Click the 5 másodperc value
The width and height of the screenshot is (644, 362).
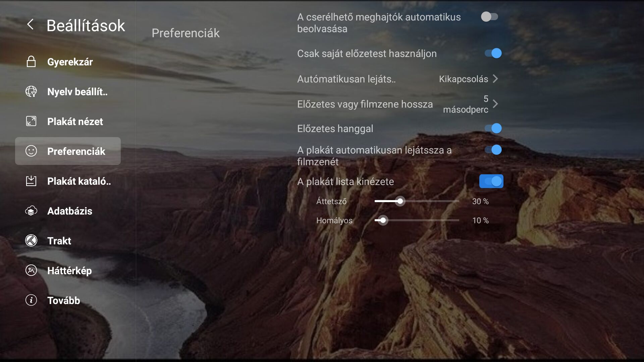[466, 104]
